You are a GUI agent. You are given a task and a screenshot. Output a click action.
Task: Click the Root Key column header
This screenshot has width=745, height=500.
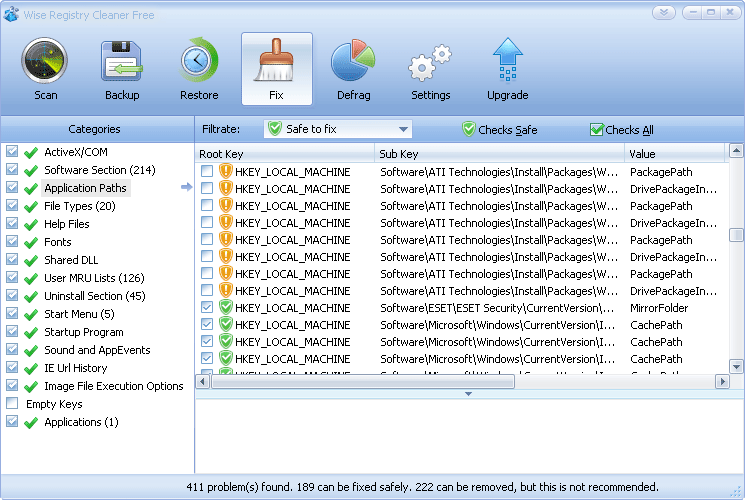pyautogui.click(x=285, y=154)
